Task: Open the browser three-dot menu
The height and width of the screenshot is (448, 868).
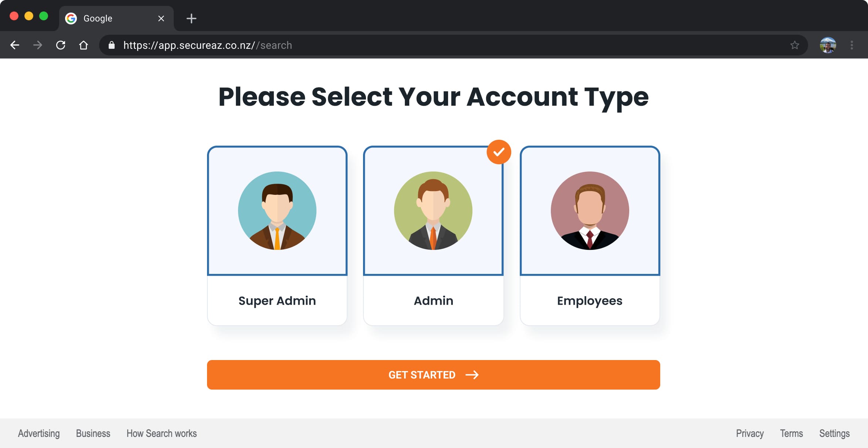Action: [x=852, y=45]
